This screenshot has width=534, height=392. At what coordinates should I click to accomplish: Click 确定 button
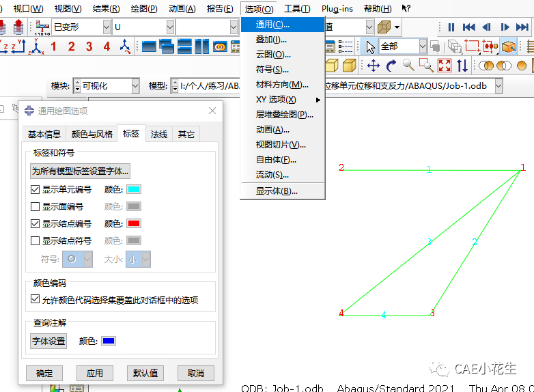point(44,374)
